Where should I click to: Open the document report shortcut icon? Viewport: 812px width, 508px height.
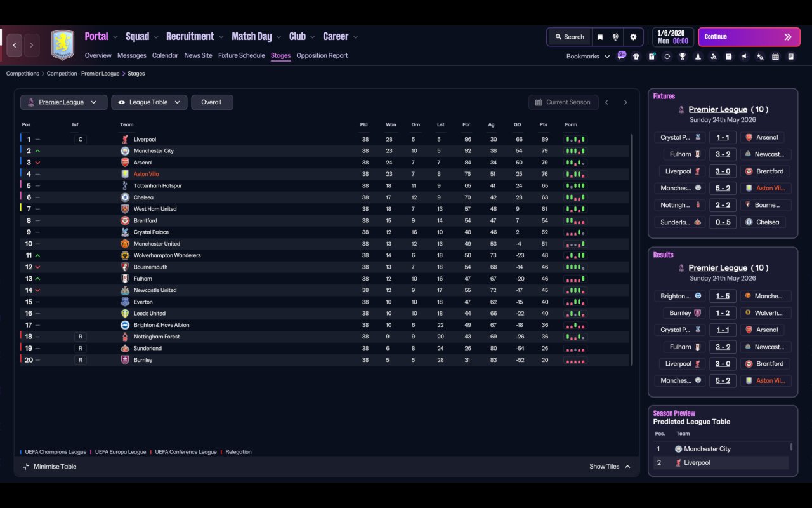click(x=729, y=57)
